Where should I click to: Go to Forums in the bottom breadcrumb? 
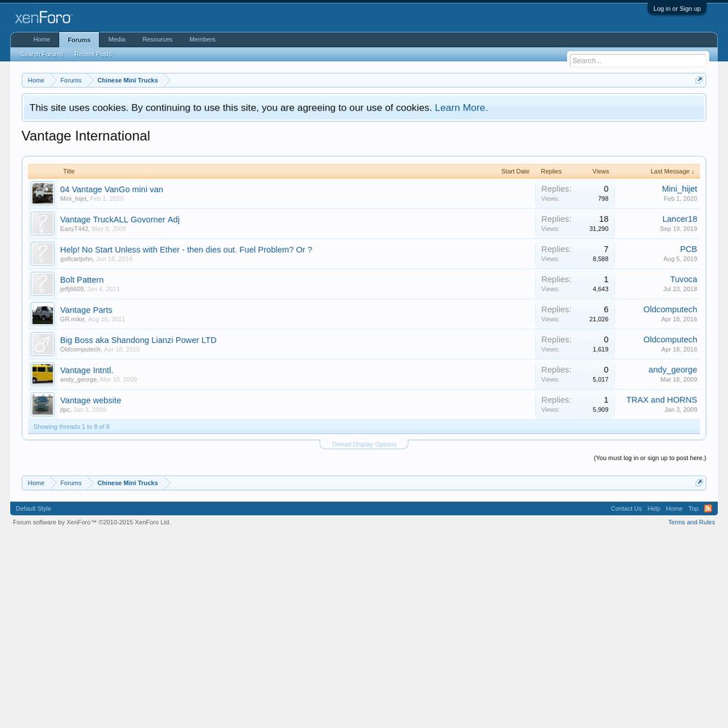point(71,483)
